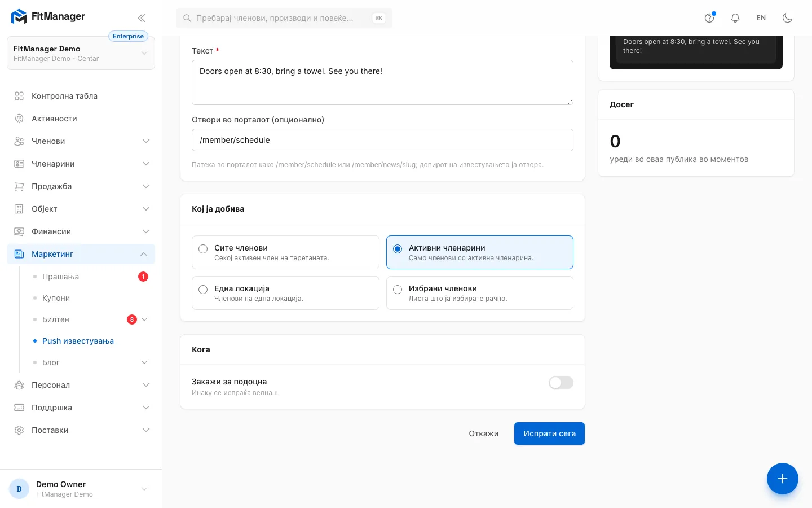
Task: Click the Членарини card icon
Action: coord(19,164)
